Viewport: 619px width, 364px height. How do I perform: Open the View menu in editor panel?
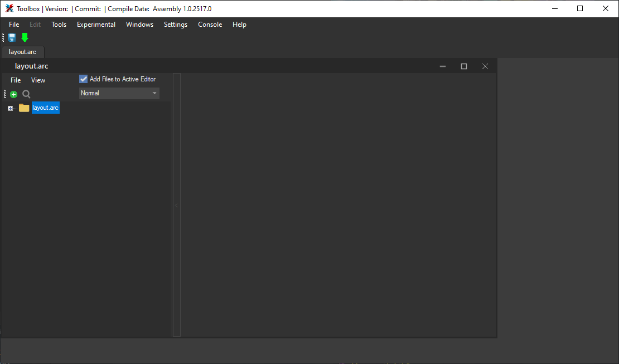[38, 80]
